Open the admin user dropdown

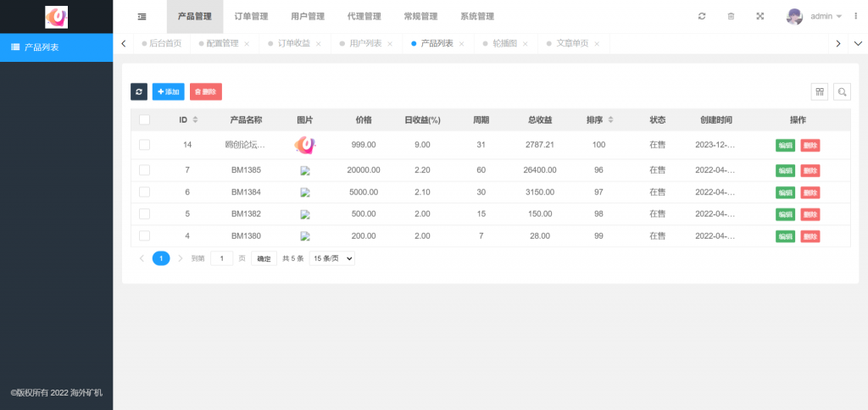(x=826, y=17)
